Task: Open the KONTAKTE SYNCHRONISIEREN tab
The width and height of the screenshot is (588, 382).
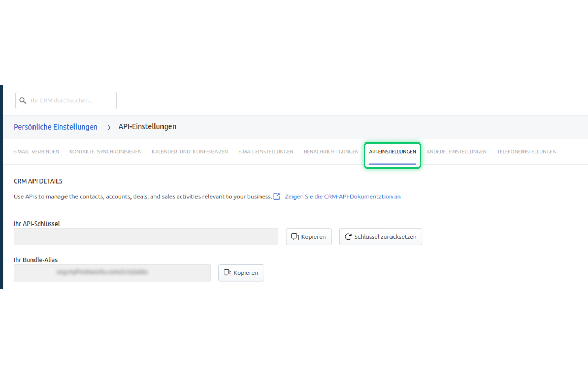Action: (x=105, y=152)
